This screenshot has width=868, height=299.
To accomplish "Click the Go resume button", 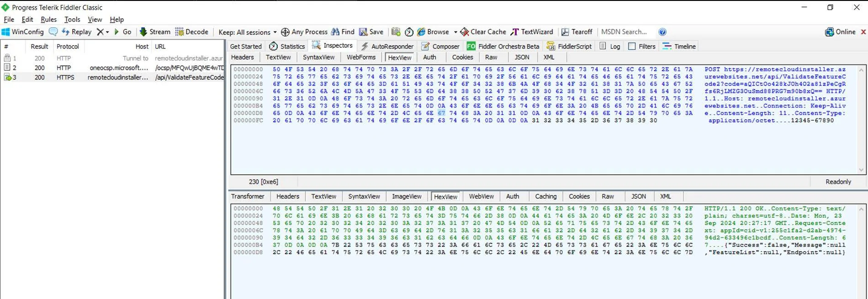I will pos(123,32).
